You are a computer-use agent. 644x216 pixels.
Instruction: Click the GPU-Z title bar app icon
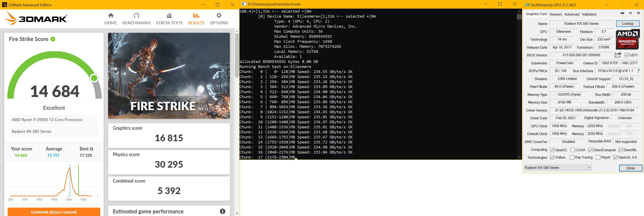[527, 5]
